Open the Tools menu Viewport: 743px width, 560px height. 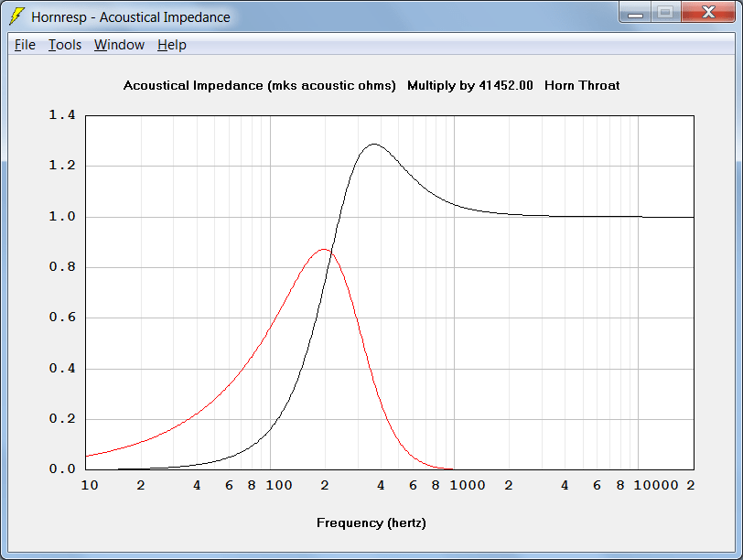click(x=65, y=45)
